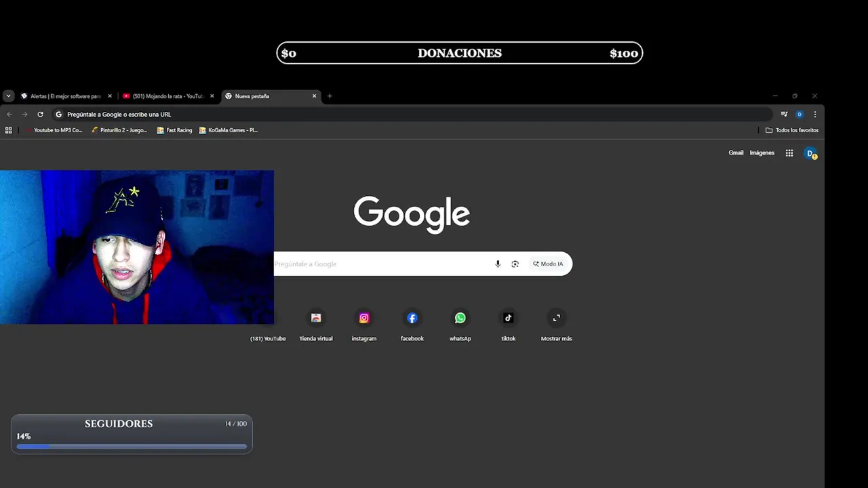Close the Nueva pestaña tab
868x488 pixels.
pyautogui.click(x=314, y=96)
